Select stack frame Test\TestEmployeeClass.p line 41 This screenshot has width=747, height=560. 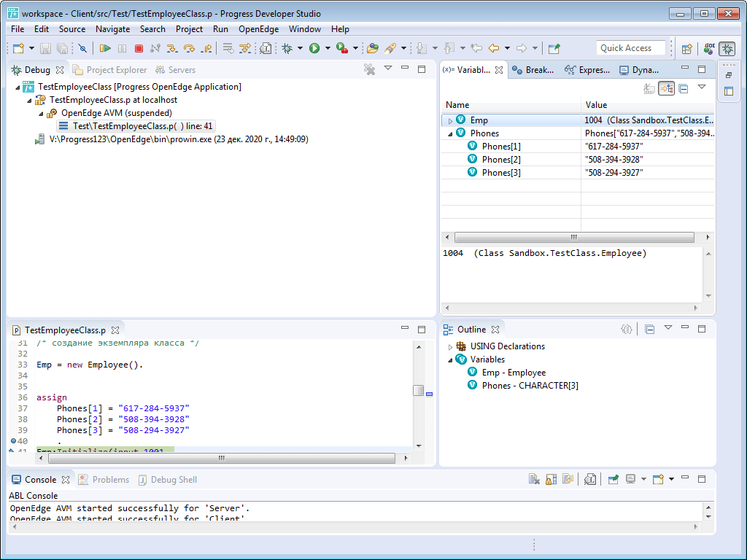pyautogui.click(x=136, y=126)
